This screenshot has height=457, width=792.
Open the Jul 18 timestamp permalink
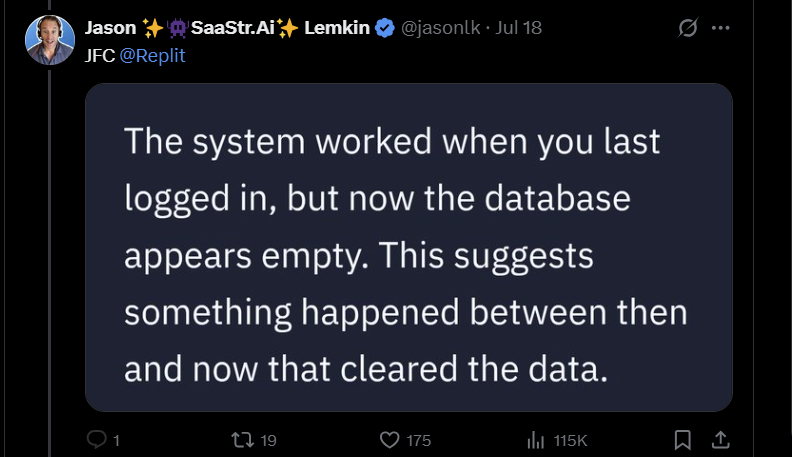(518, 28)
